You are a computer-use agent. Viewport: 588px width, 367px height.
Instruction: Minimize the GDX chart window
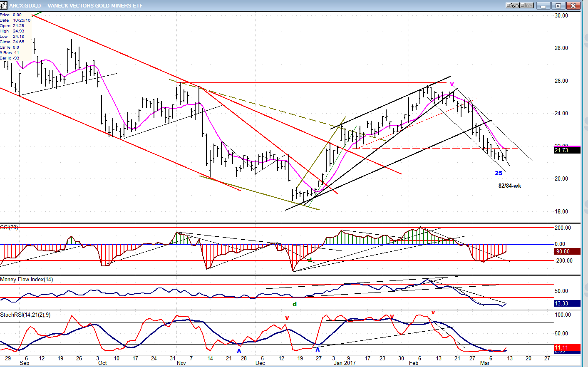pyautogui.click(x=543, y=5)
